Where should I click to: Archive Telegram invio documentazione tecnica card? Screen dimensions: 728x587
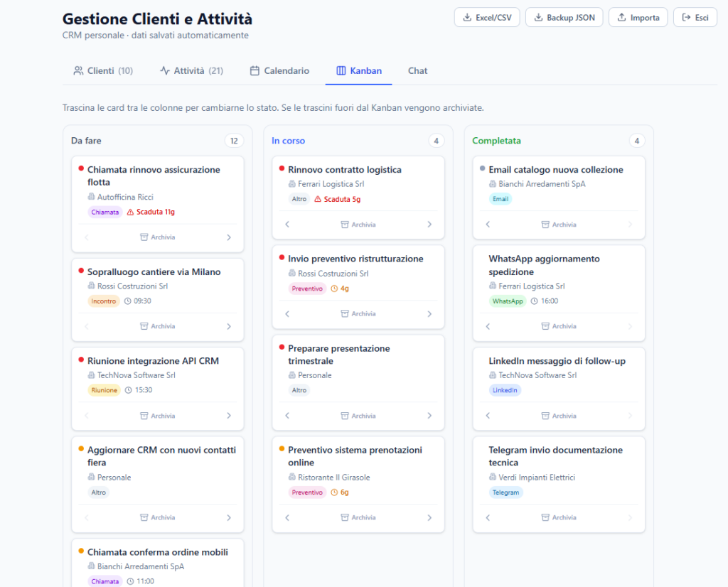tap(559, 517)
